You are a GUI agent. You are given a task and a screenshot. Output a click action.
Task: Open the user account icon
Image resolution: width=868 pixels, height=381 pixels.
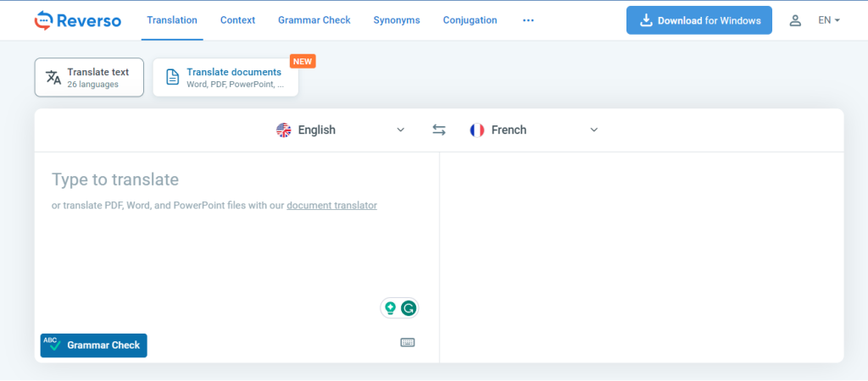[x=795, y=20]
